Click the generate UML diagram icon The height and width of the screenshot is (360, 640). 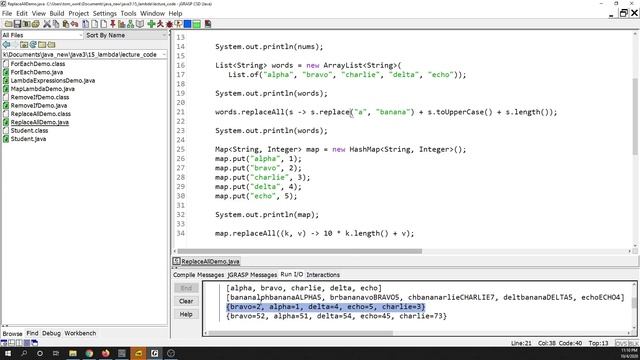point(130,24)
